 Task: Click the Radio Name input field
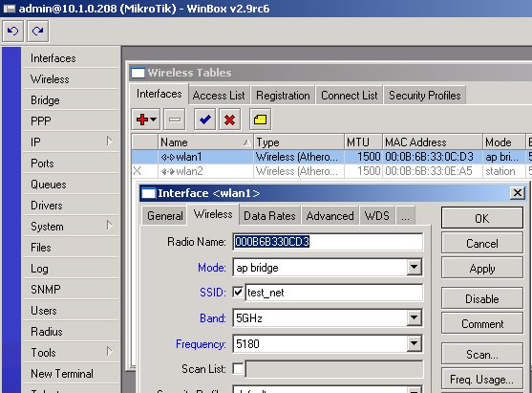coord(328,242)
